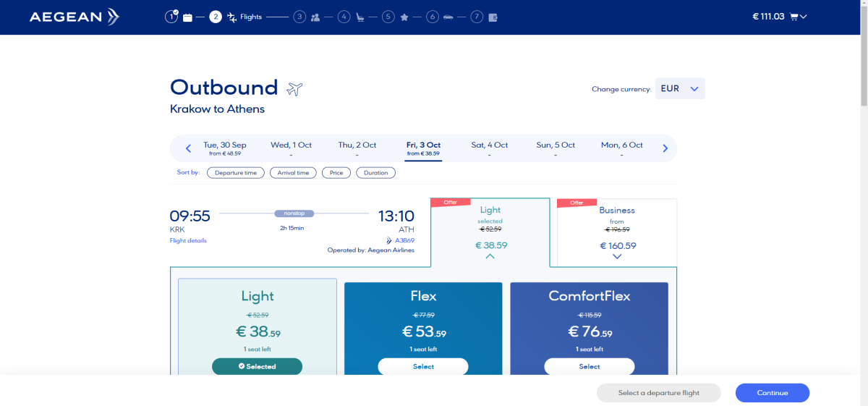Image resolution: width=868 pixels, height=406 pixels.
Task: Expand the Business fare options panel
Action: [616, 256]
